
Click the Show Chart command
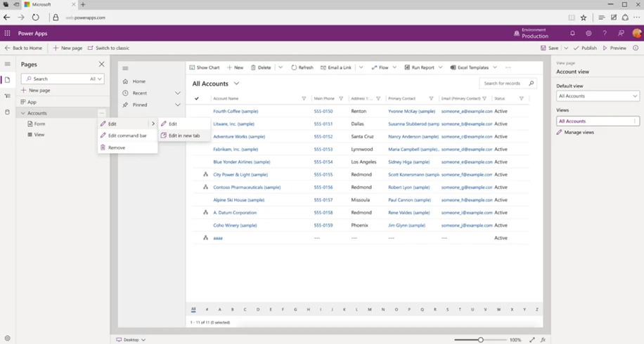205,67
